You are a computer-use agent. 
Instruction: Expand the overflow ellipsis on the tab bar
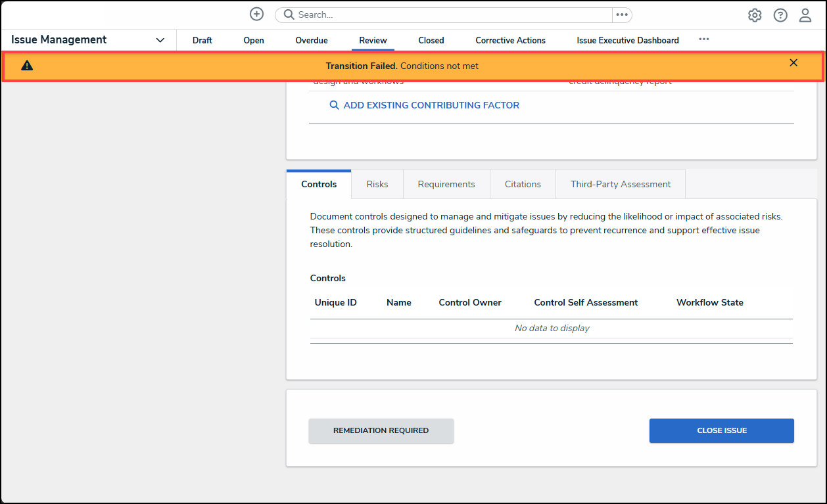(704, 40)
